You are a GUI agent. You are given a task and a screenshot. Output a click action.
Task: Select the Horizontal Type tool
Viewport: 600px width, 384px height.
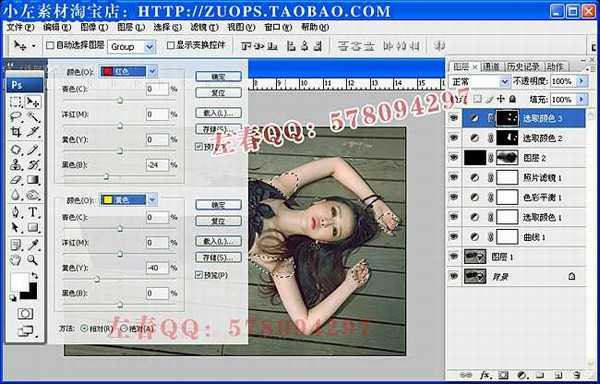pos(33,212)
